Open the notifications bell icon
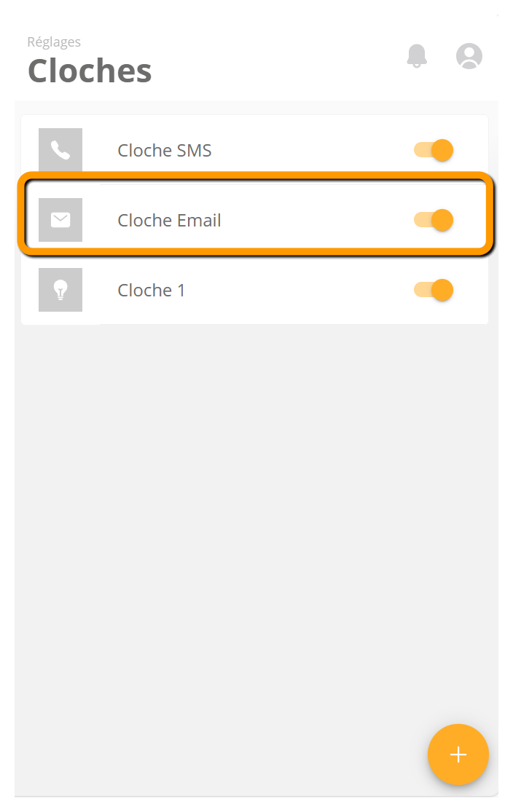This screenshot has width=513, height=812. 417,56
